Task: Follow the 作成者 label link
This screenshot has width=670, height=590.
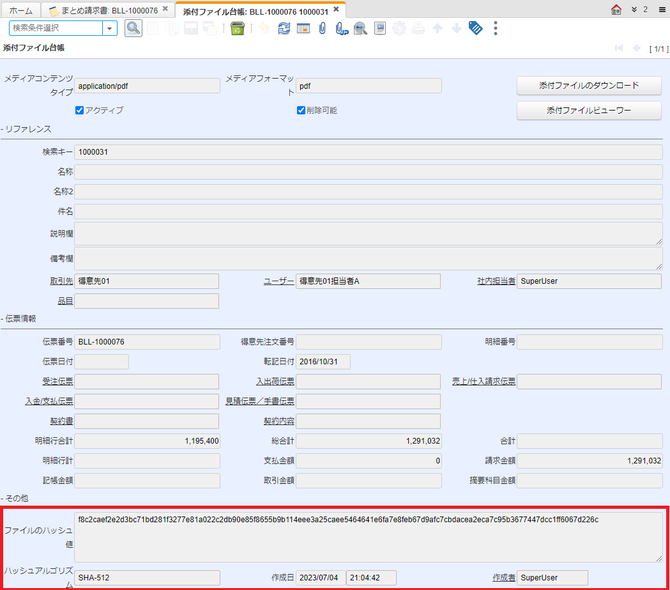Action: pyautogui.click(x=504, y=578)
